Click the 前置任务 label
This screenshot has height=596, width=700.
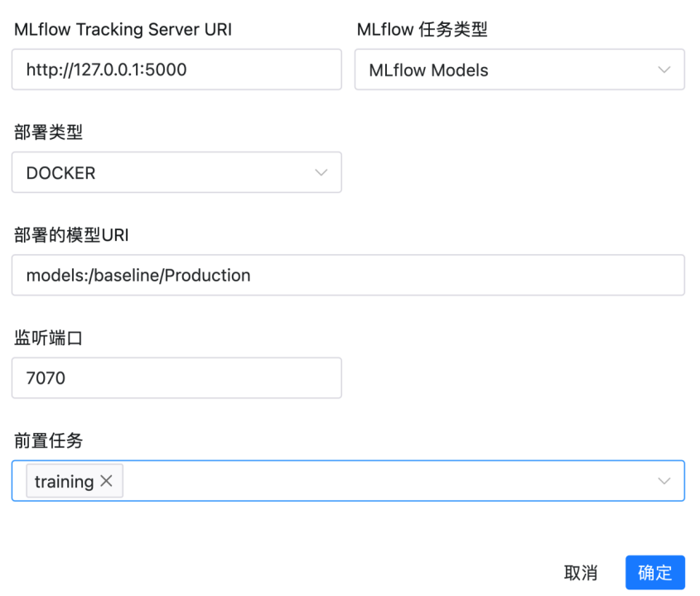(48, 440)
